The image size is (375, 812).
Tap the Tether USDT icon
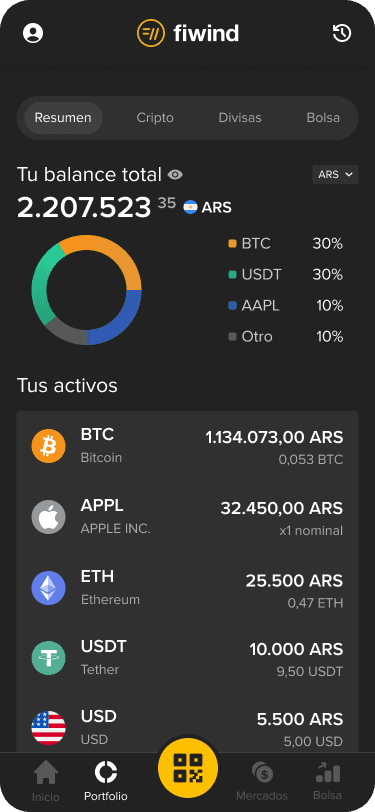click(49, 658)
